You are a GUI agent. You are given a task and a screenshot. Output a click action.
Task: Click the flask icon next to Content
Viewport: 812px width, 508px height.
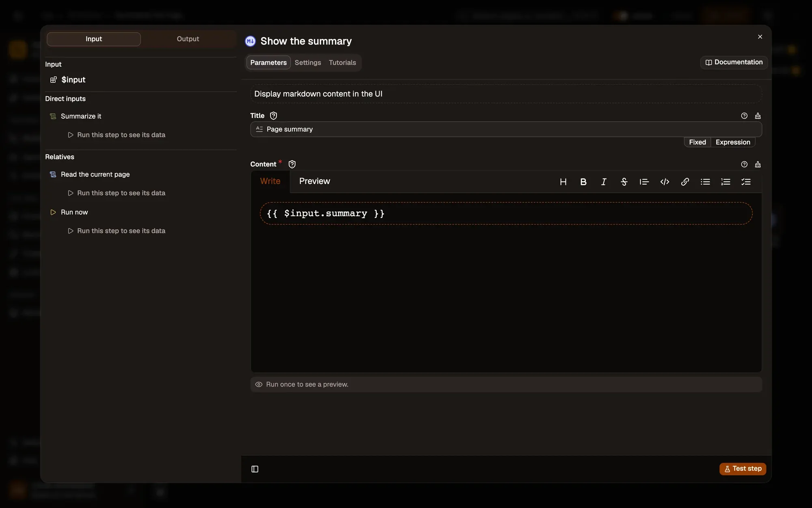tap(758, 164)
